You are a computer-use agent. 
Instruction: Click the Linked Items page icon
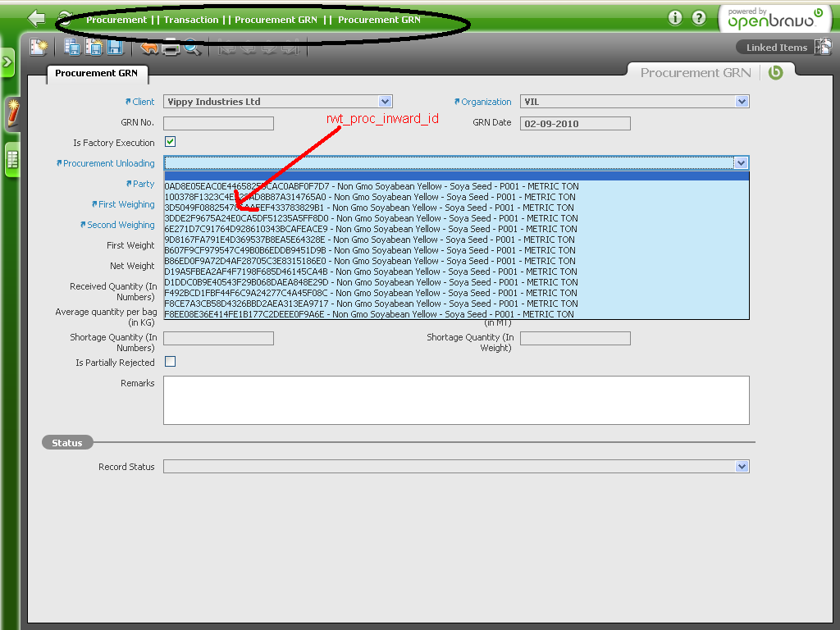point(822,47)
